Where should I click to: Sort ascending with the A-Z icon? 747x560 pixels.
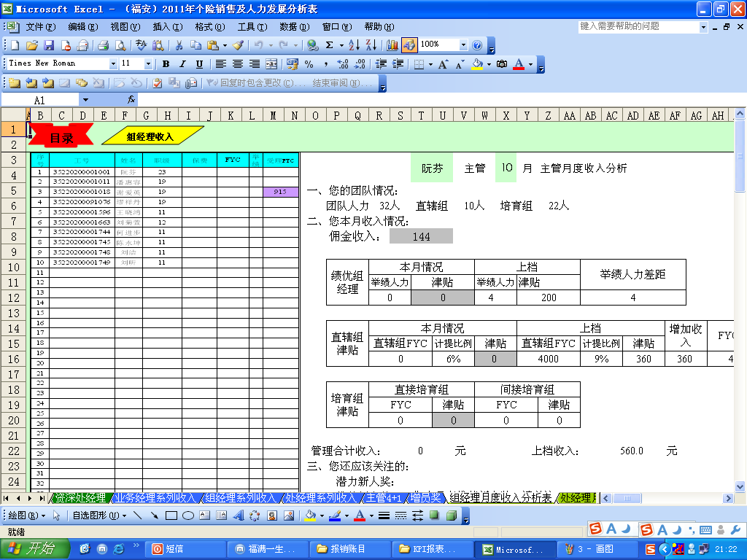[x=354, y=45]
